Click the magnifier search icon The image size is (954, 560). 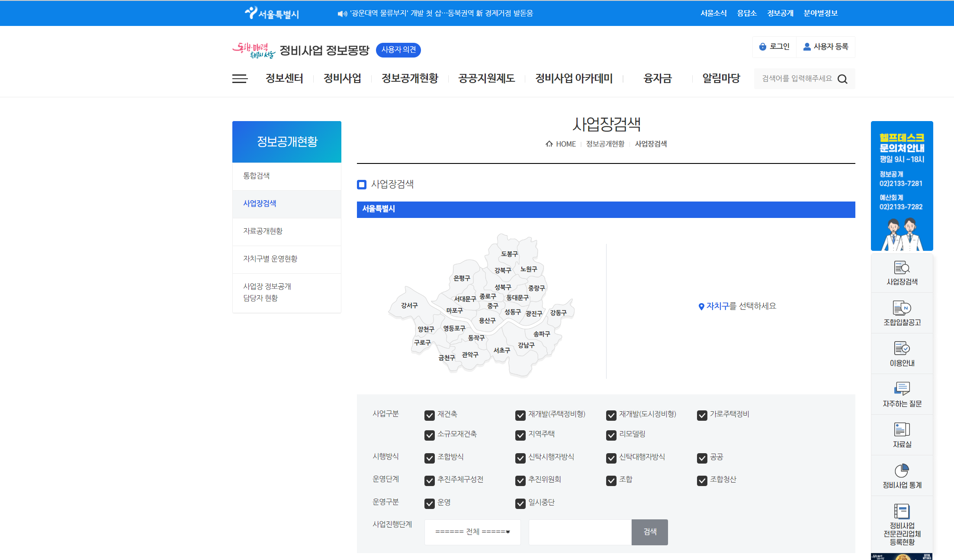coord(842,79)
